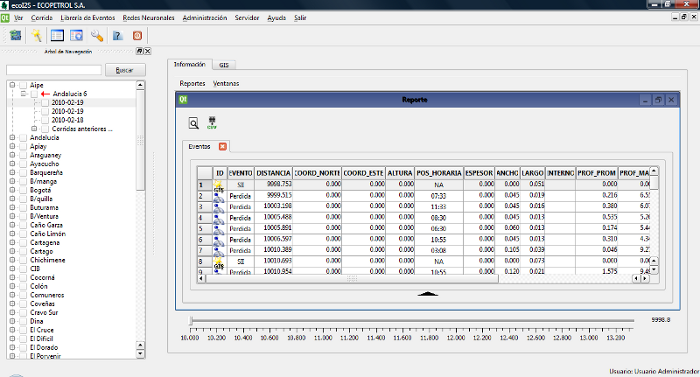Expand the Ayacucho tree node
700x377 pixels.
click(x=12, y=163)
